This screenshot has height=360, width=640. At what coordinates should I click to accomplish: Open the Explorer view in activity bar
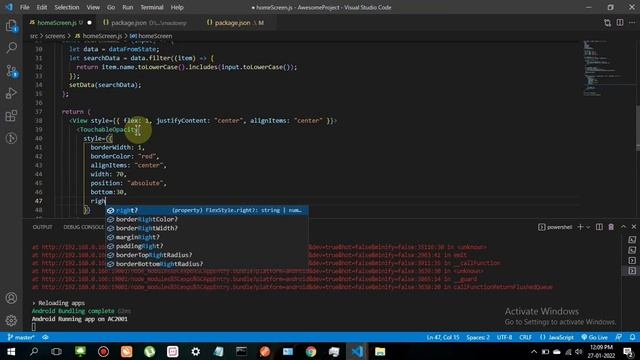pos(11,26)
